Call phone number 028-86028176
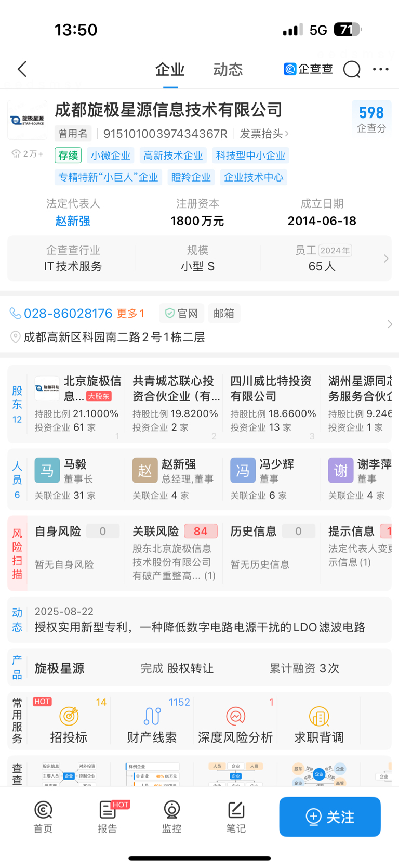This screenshot has width=399, height=868. pos(68,314)
